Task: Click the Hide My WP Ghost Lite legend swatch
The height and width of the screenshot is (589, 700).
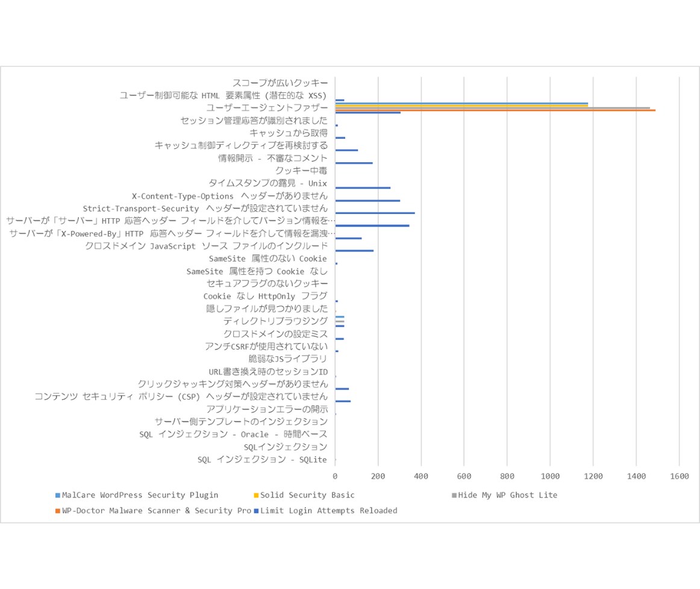Action: [x=454, y=495]
